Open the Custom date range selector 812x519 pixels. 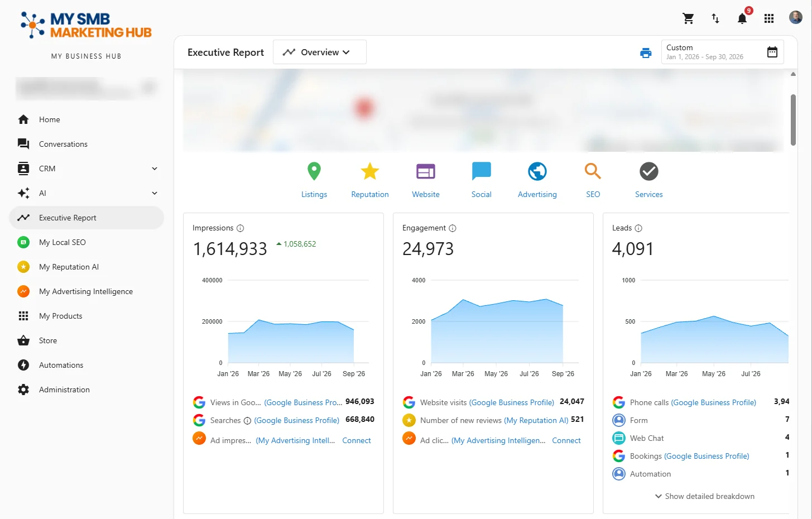[x=723, y=52]
